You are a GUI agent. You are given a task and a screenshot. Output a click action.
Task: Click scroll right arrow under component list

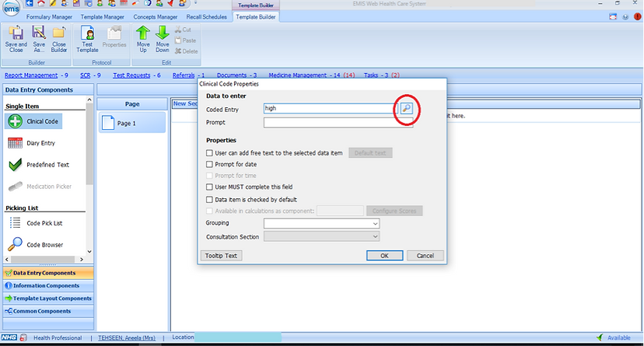click(x=82, y=260)
